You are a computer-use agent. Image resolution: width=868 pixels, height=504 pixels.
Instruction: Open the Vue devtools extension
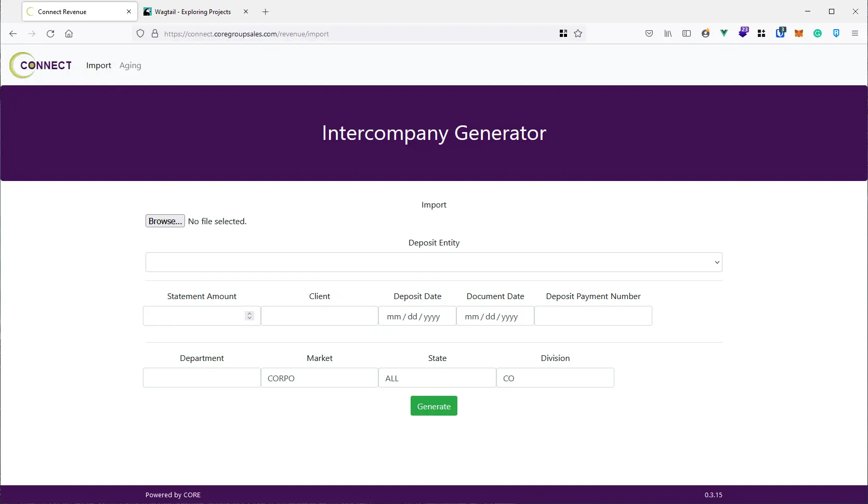(724, 33)
